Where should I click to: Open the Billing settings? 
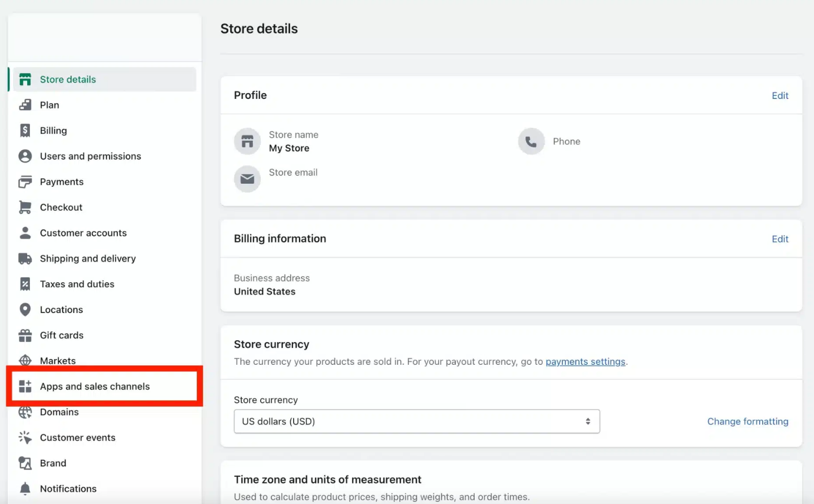(105, 130)
